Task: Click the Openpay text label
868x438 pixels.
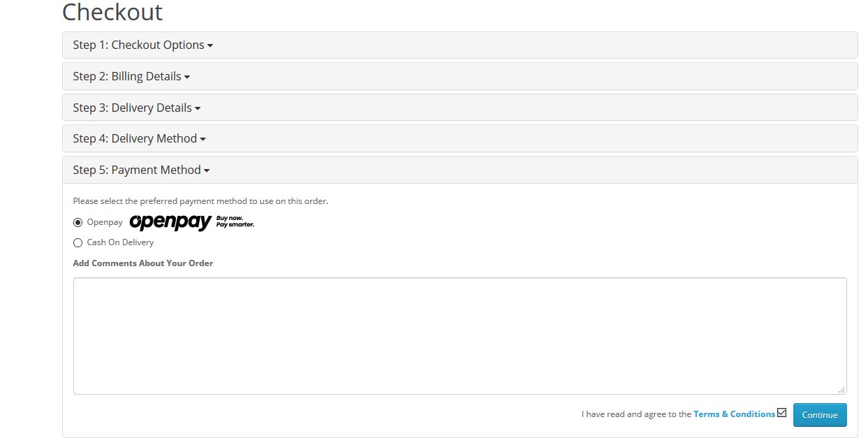Action: pyautogui.click(x=105, y=222)
